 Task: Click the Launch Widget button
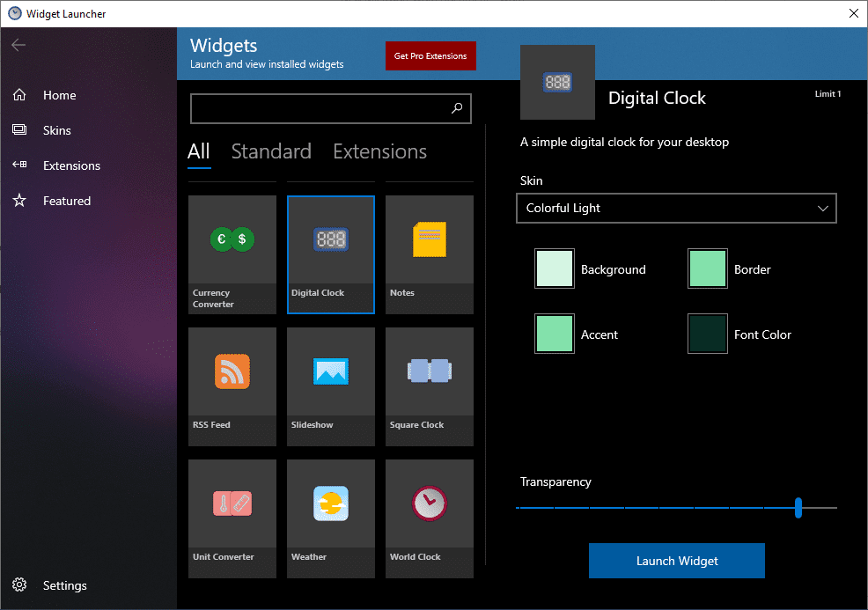[676, 561]
